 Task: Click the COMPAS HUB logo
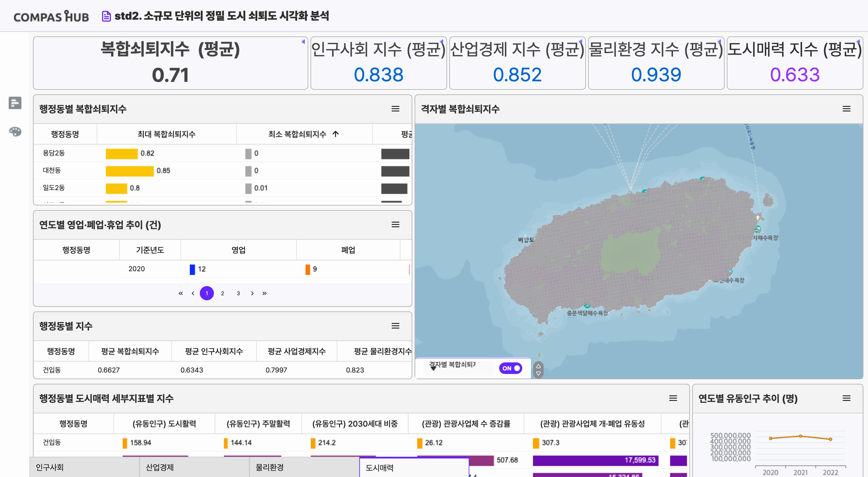pyautogui.click(x=51, y=16)
